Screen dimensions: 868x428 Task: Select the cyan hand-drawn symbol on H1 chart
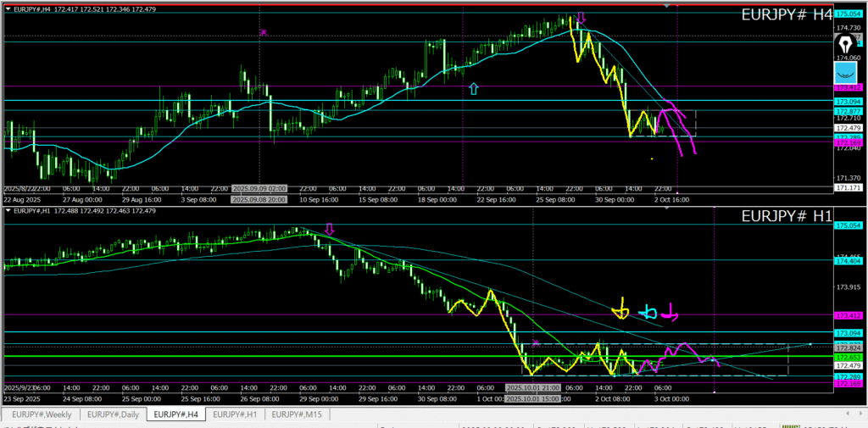click(x=648, y=312)
